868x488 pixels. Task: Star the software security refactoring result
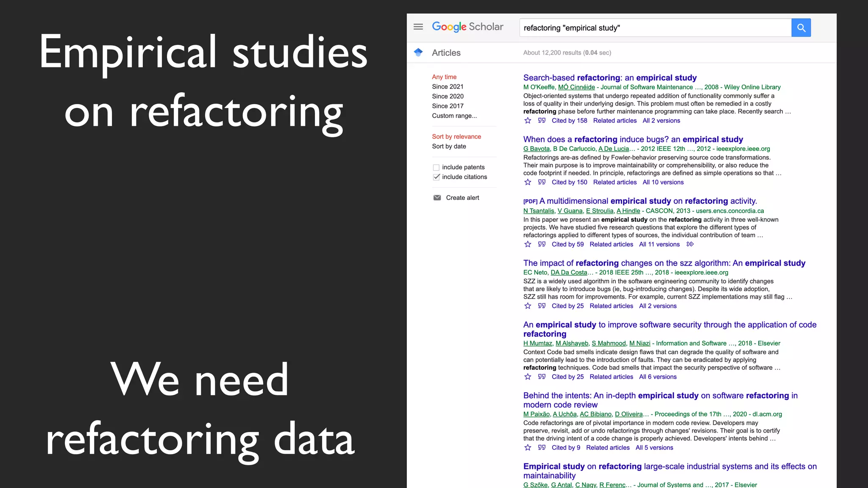(528, 377)
